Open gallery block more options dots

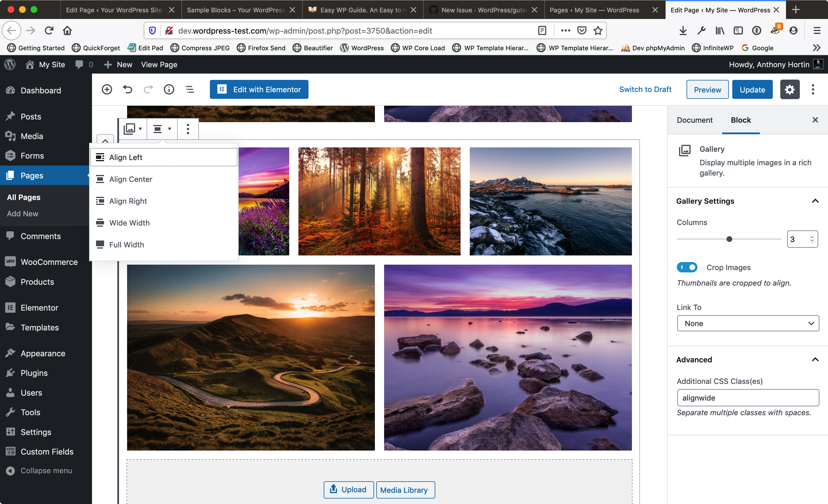click(188, 129)
